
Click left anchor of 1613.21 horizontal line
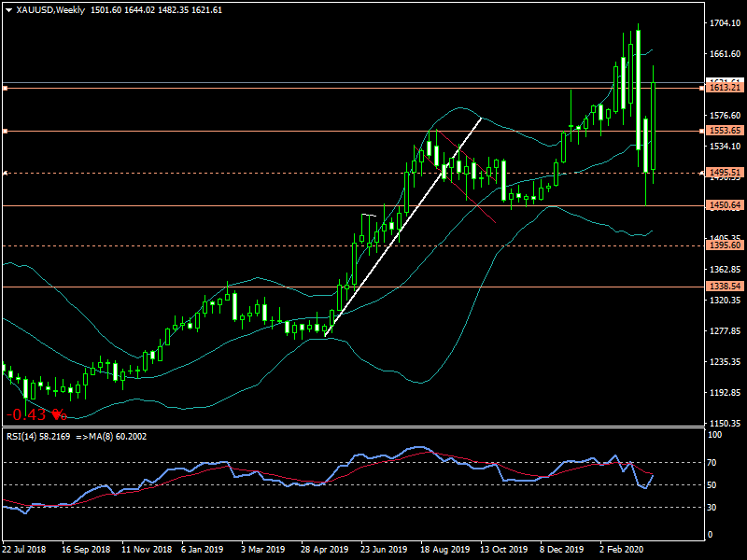5,88
